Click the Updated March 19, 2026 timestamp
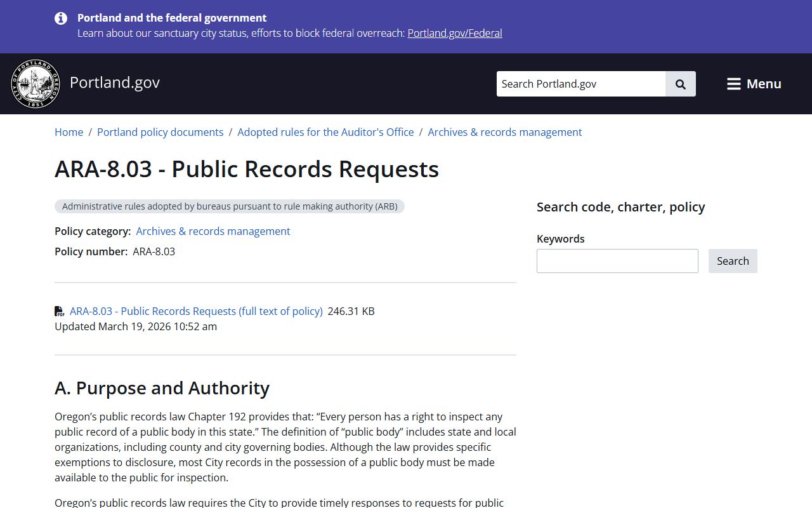Screen dimensions: 812x508 coord(136,326)
